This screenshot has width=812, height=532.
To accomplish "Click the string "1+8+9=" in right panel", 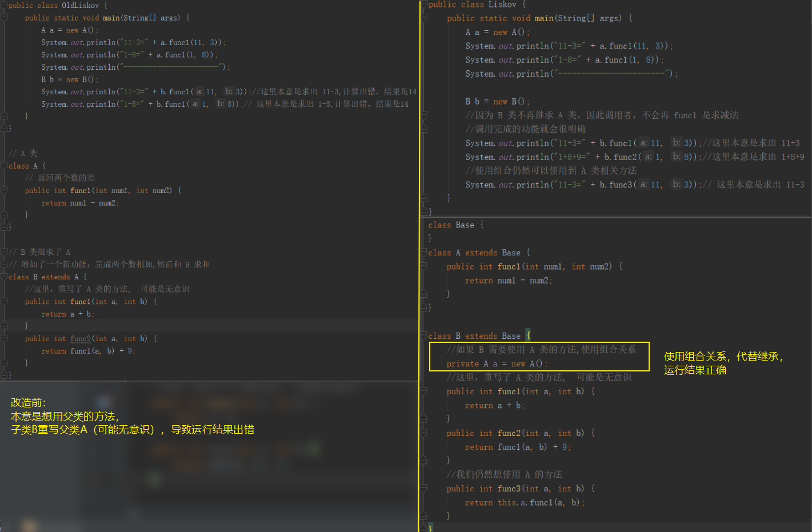I will 572,157.
